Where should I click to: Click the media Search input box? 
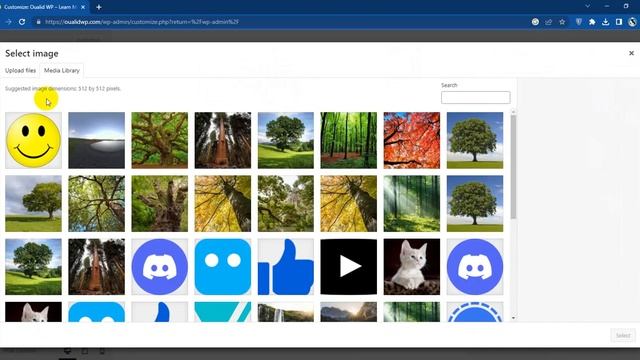click(476, 97)
